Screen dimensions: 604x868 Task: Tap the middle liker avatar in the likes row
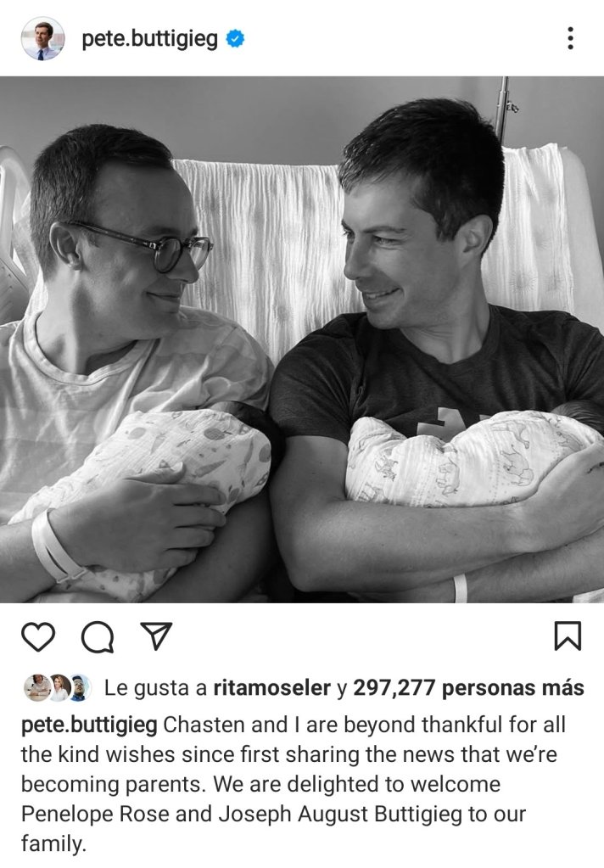point(59,687)
